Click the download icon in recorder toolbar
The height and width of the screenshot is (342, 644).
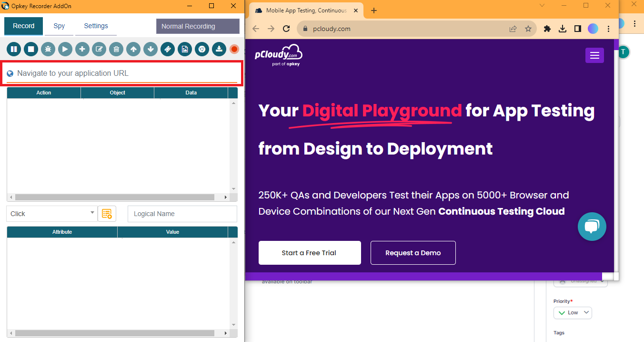pyautogui.click(x=219, y=49)
